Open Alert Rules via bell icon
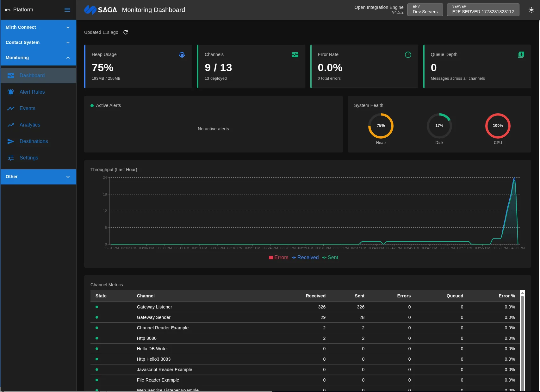This screenshot has height=392, width=540. coord(11,92)
